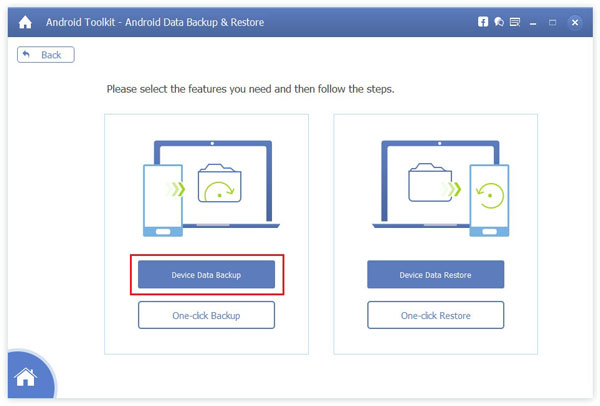Open the chat support icon
The image size is (600, 406).
coord(499,22)
